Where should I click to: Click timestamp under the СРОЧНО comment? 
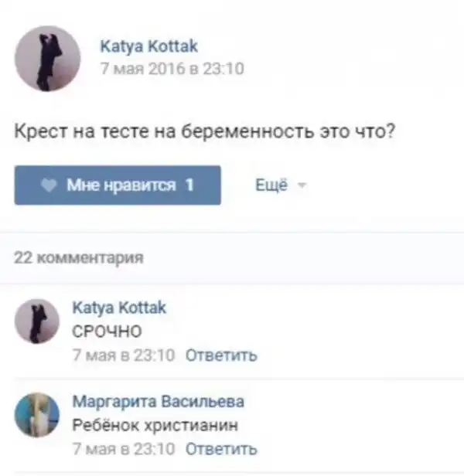click(123, 355)
